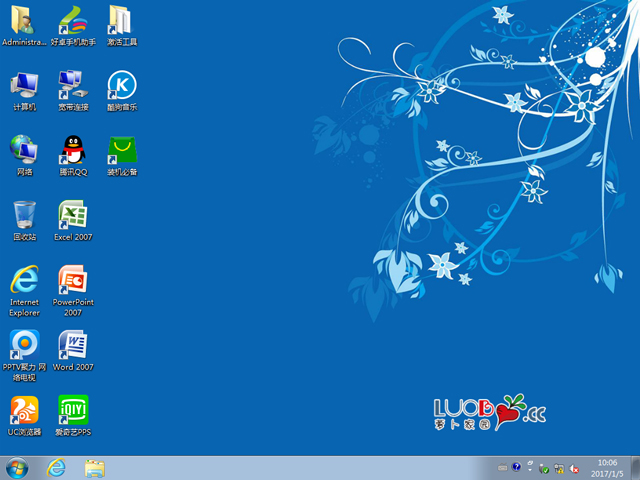The width and height of the screenshot is (640, 480).
Task: Open the Administrator user folder
Action: point(24,21)
